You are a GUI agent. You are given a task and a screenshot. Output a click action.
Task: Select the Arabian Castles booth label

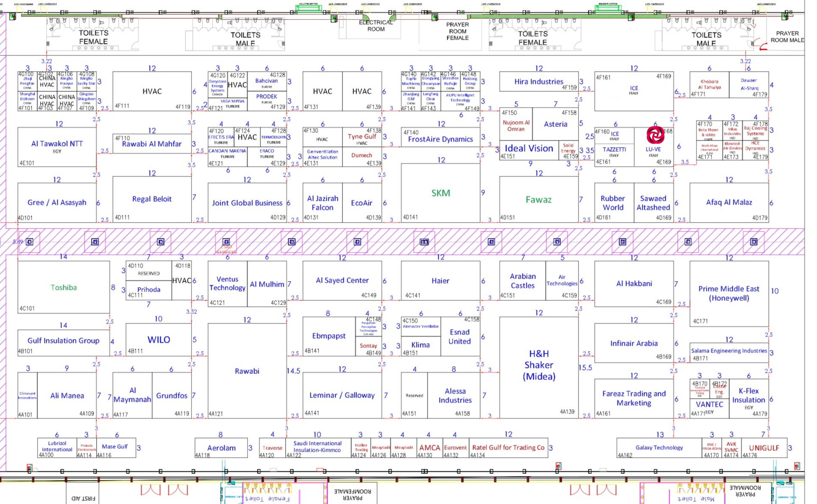click(522, 281)
